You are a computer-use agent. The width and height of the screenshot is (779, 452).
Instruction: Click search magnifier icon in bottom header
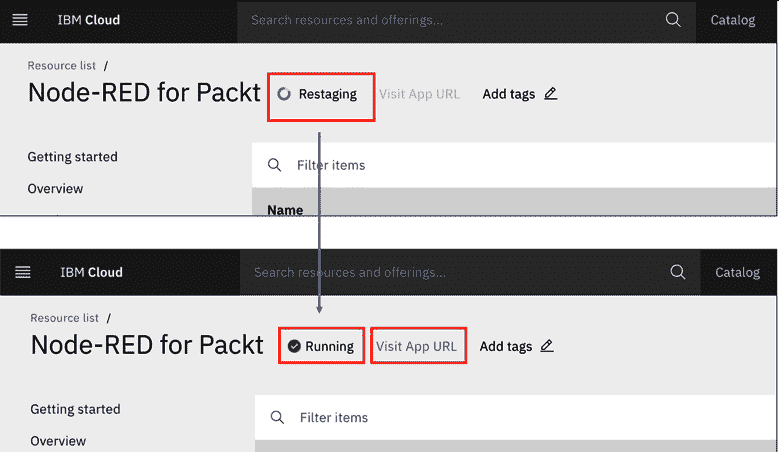pos(678,272)
